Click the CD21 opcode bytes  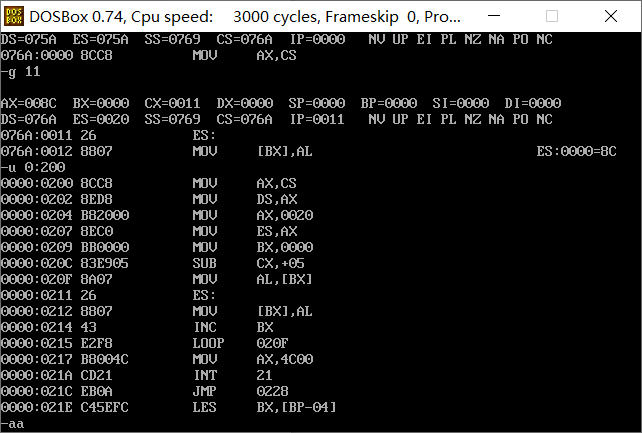tap(97, 375)
